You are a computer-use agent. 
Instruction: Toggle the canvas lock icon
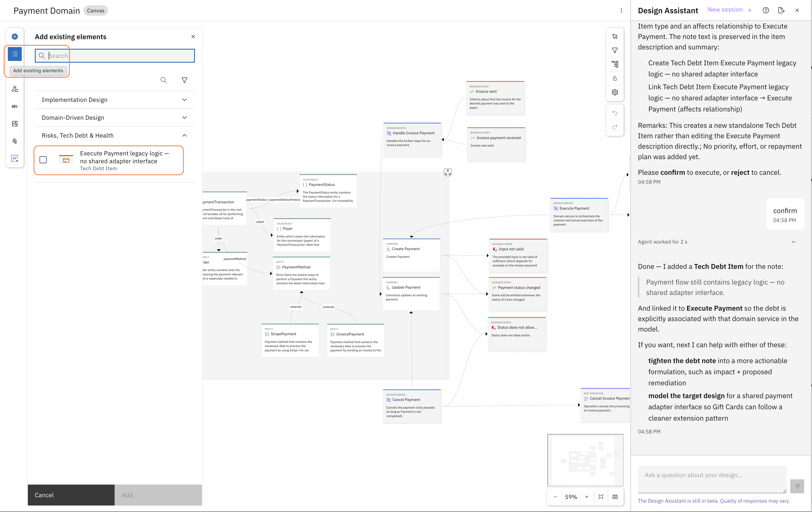click(x=615, y=78)
